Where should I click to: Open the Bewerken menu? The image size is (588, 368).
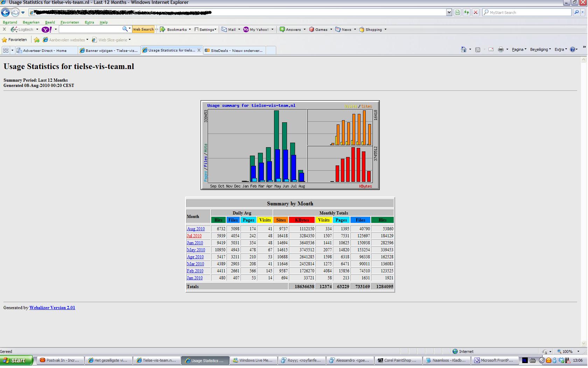[31, 22]
